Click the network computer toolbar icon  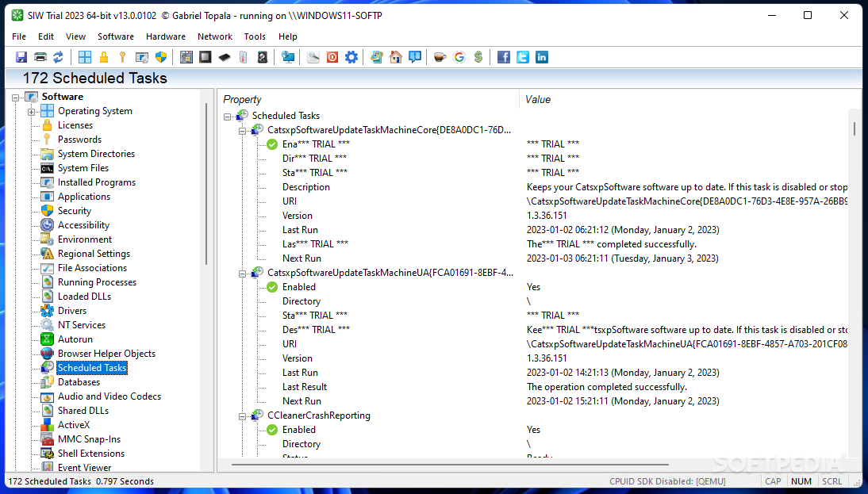click(x=288, y=57)
